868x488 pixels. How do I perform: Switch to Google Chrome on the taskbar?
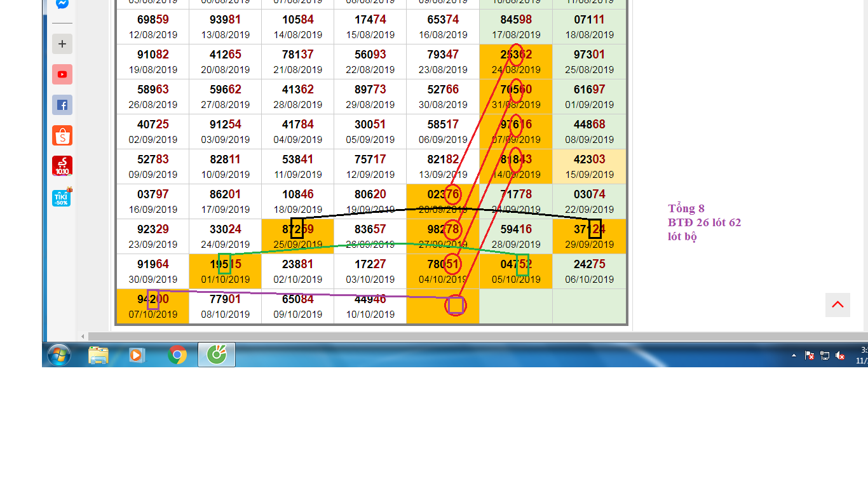pyautogui.click(x=177, y=355)
